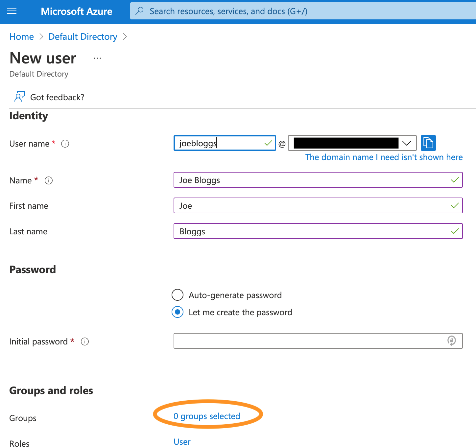The width and height of the screenshot is (476, 448).
Task: Click 'The domain name I need isn't shown here'
Action: click(x=384, y=157)
